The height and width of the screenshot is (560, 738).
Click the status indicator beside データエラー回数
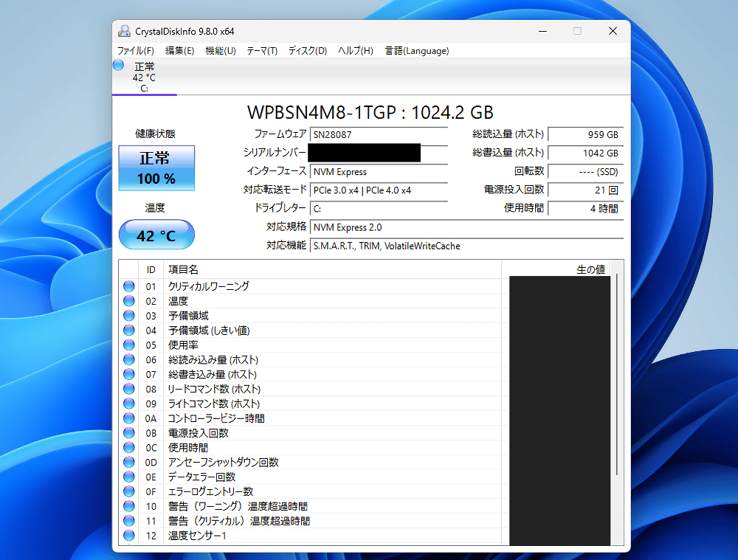tap(128, 477)
